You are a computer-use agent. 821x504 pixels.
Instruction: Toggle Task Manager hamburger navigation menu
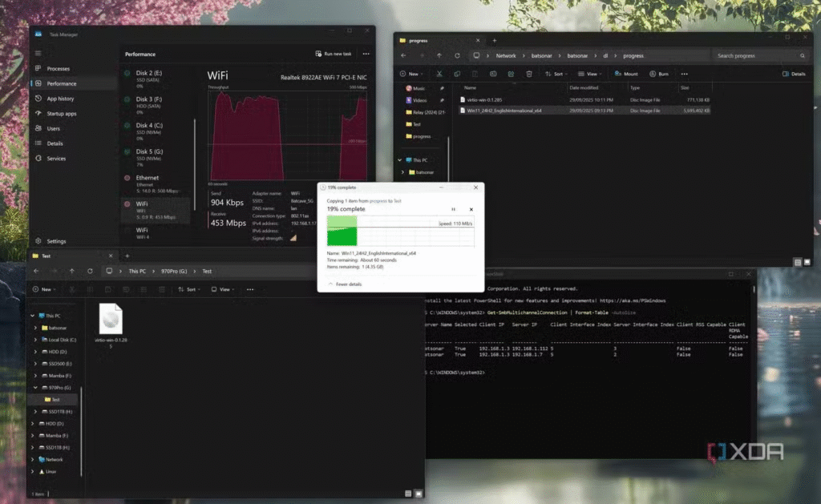(38, 53)
